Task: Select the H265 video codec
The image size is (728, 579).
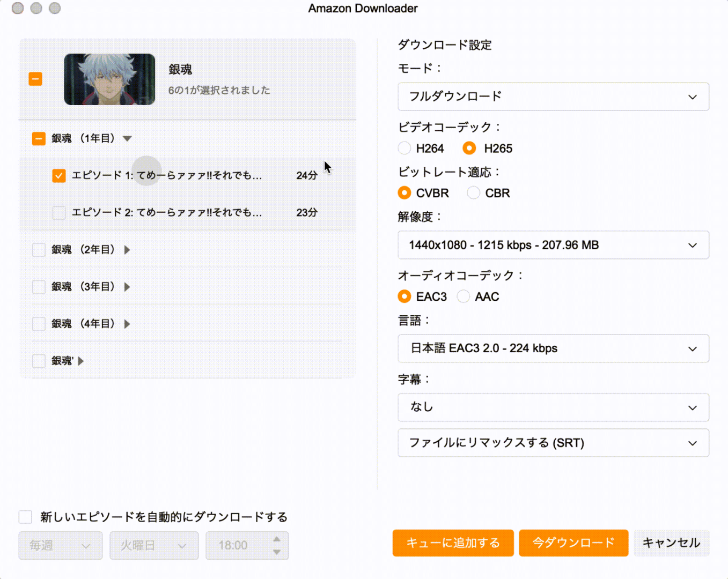Action: point(469,148)
